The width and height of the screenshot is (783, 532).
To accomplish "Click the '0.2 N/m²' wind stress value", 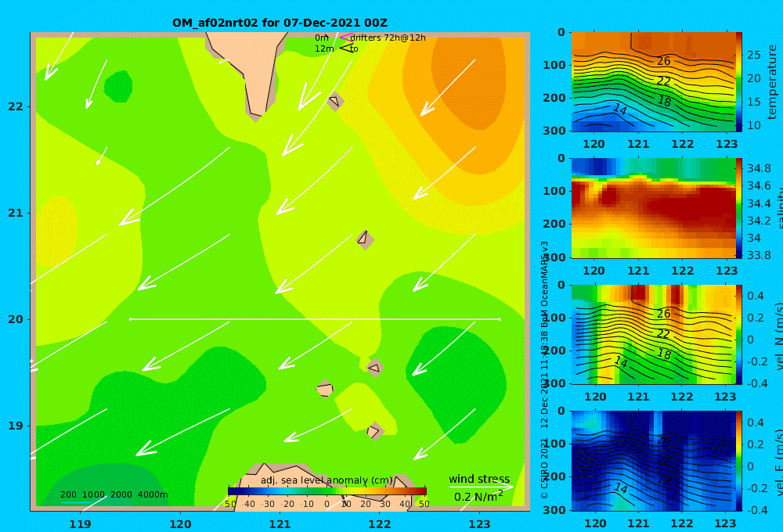I will 478,497.
